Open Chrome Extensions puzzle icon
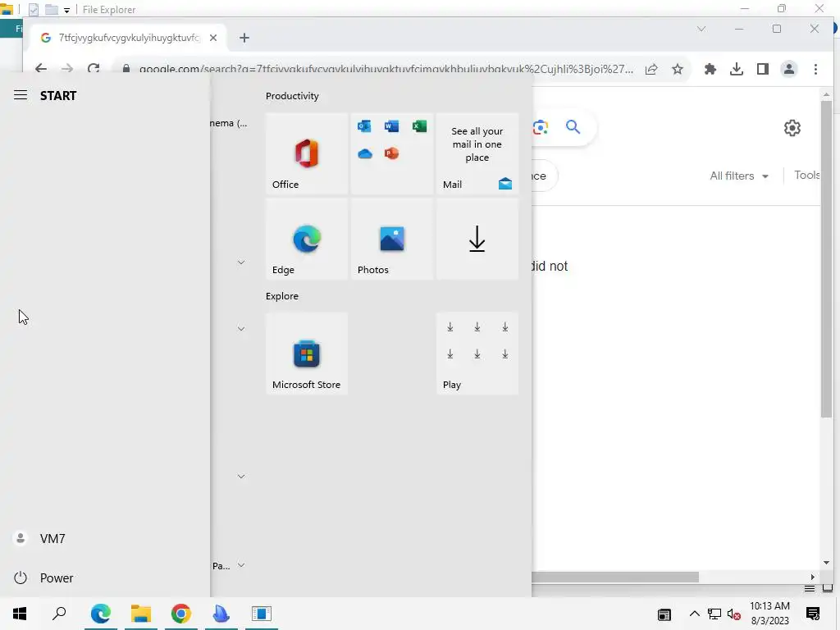Image resolution: width=840 pixels, height=630 pixels. click(710, 69)
